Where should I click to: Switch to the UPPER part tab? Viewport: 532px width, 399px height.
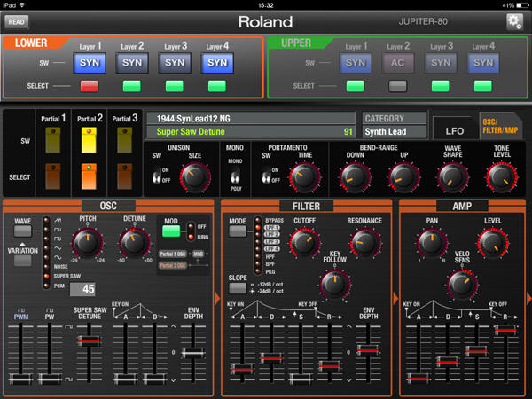tap(296, 43)
